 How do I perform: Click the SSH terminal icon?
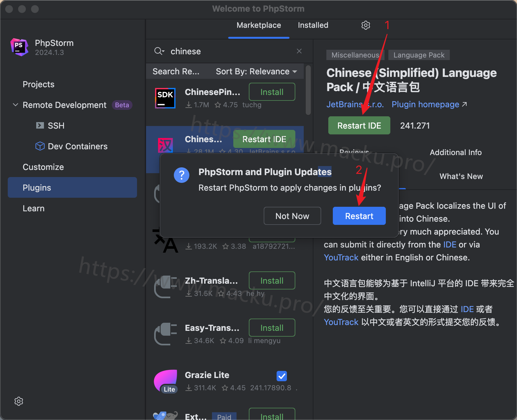tap(40, 125)
